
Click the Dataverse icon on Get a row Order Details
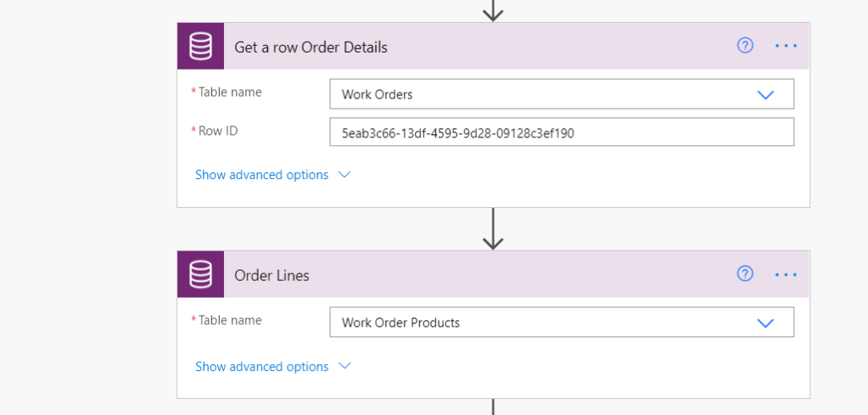pyautogui.click(x=200, y=47)
